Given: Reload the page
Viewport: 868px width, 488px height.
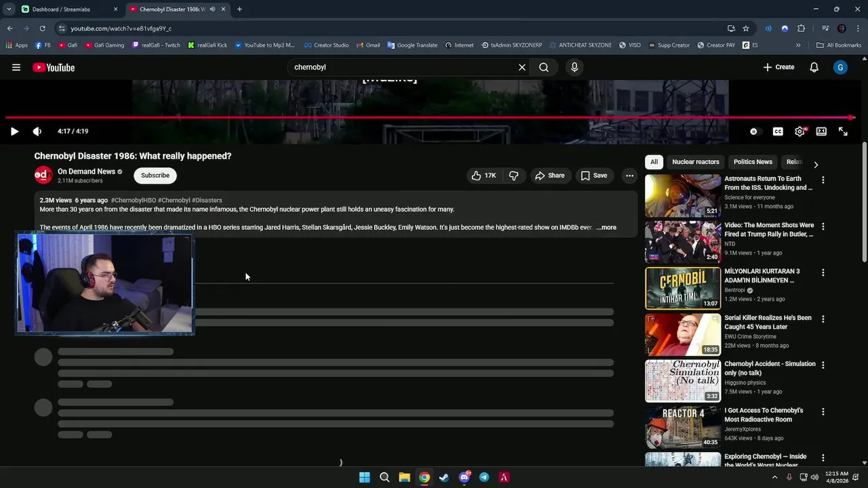Looking at the screenshot, I should click(x=42, y=28).
